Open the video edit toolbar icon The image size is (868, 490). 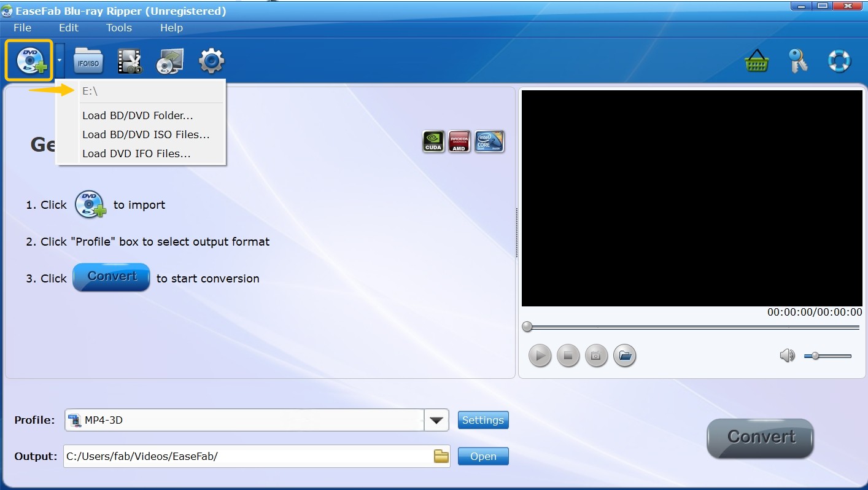129,60
